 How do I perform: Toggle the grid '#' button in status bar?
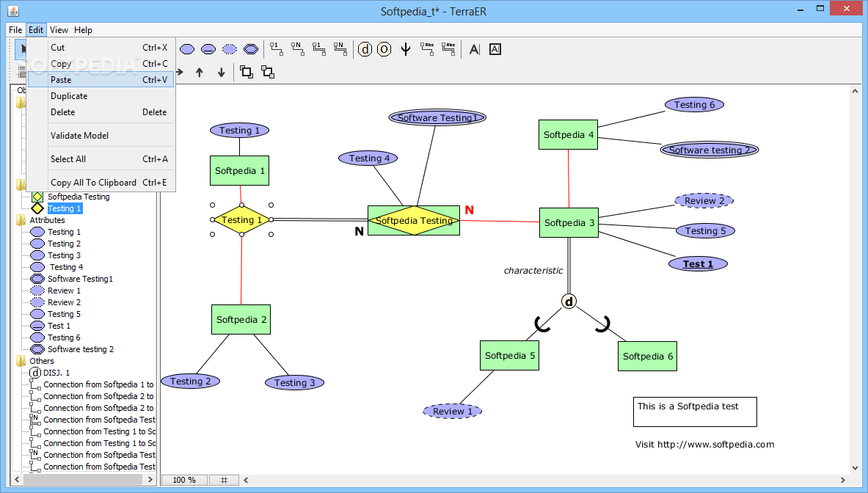point(225,481)
